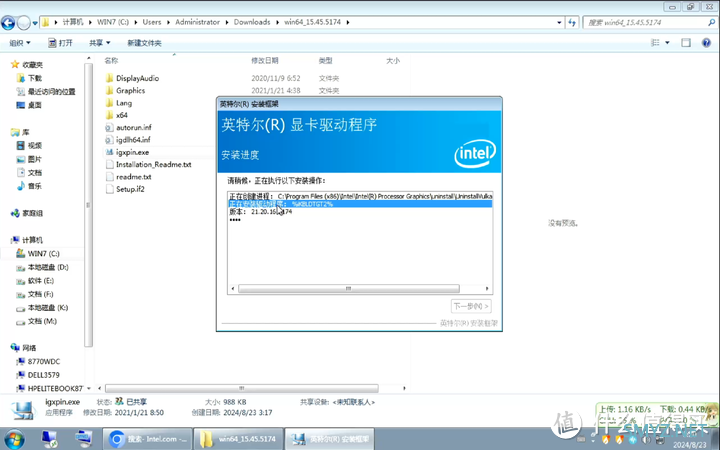
Task: Click horizontal scrollbar in installer log list
Action: click(349, 288)
